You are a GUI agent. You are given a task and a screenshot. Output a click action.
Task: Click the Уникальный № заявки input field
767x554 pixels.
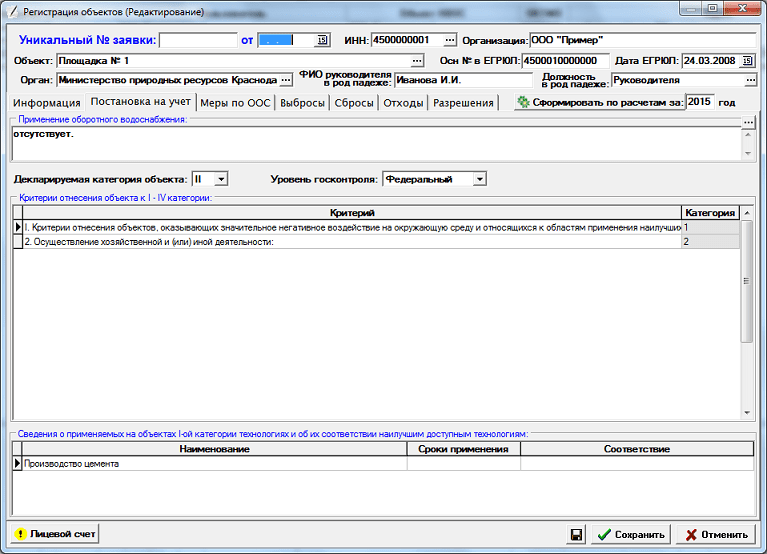198,40
